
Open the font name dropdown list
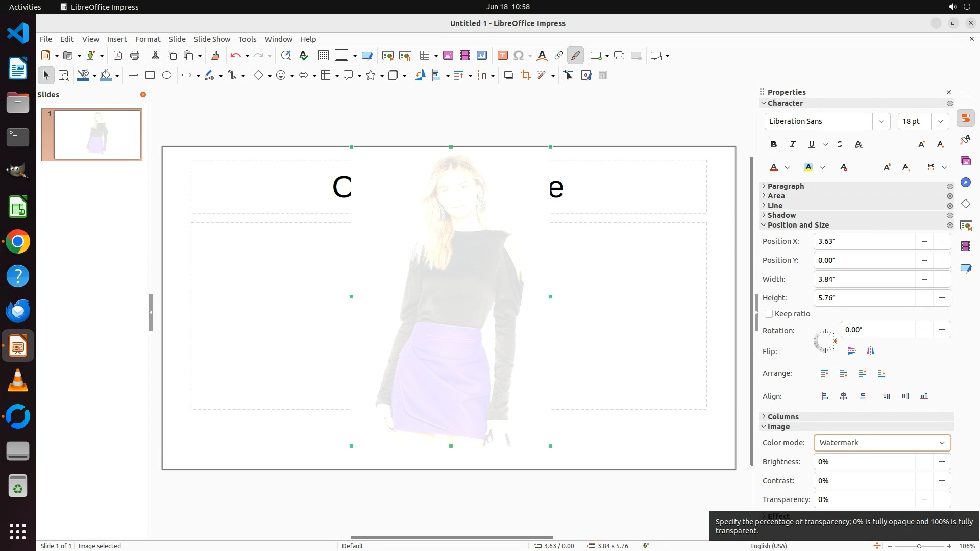881,121
